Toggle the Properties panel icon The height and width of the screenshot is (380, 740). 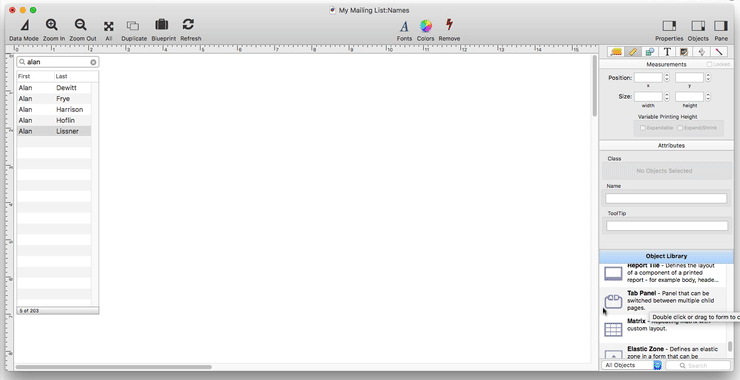point(669,25)
